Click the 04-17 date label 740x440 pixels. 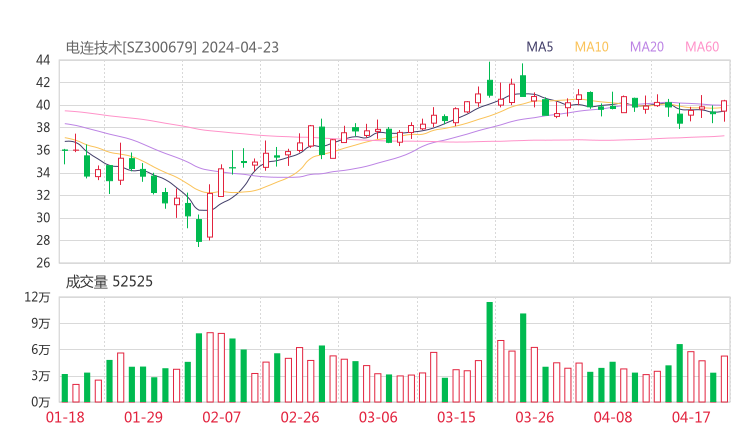click(691, 417)
